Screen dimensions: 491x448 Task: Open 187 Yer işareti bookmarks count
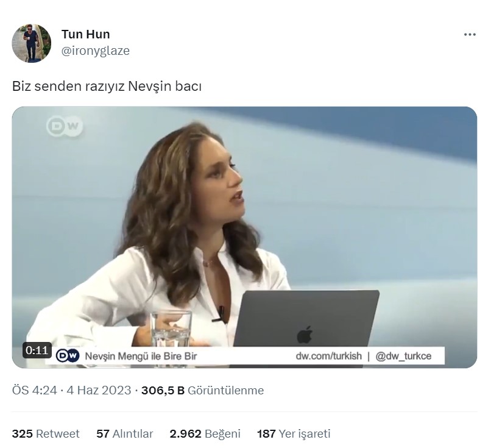click(x=294, y=433)
